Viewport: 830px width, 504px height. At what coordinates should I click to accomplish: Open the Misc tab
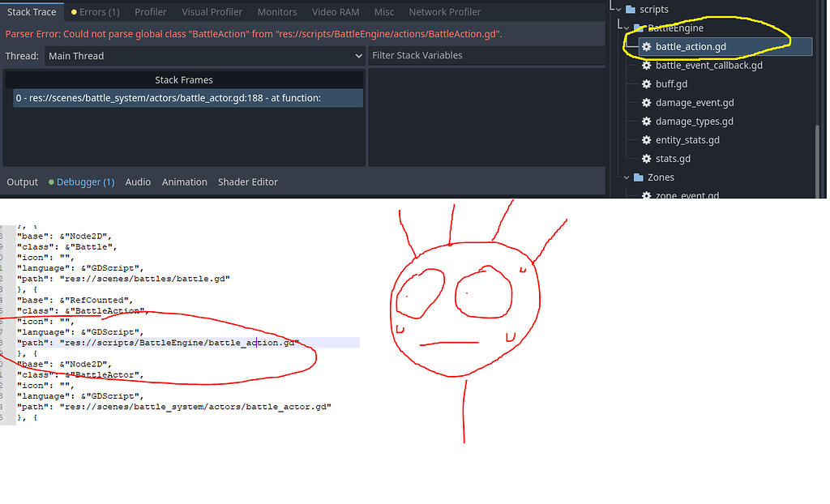click(x=383, y=11)
